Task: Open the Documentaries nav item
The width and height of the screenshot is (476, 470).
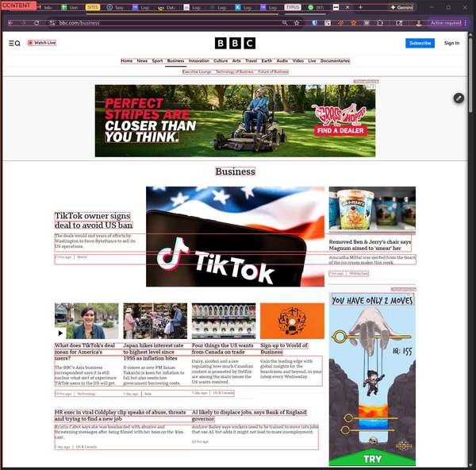Action: pos(335,60)
